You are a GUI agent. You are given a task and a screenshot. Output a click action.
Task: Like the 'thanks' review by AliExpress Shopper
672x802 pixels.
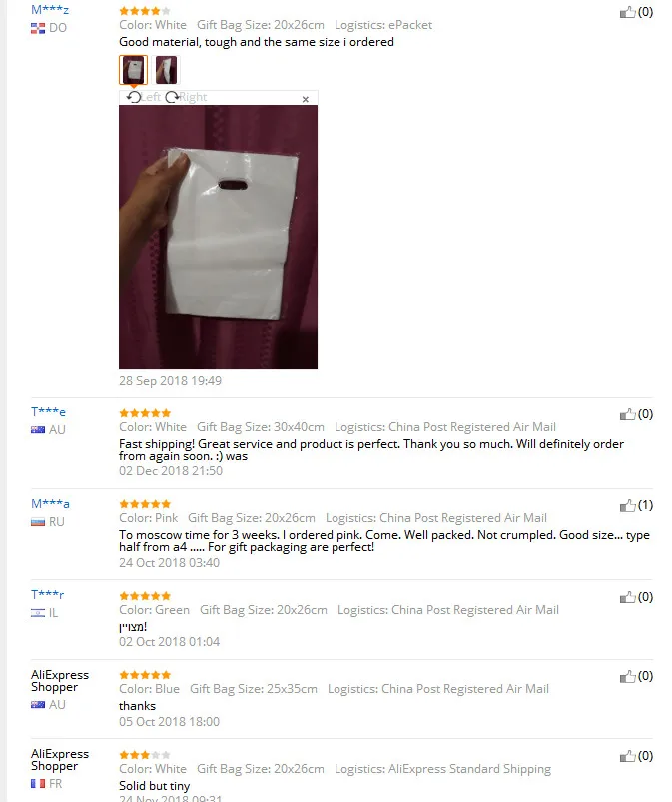pyautogui.click(x=627, y=677)
